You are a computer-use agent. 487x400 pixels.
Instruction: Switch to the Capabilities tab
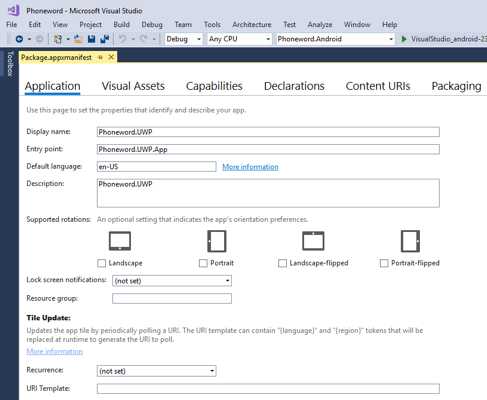[214, 86]
